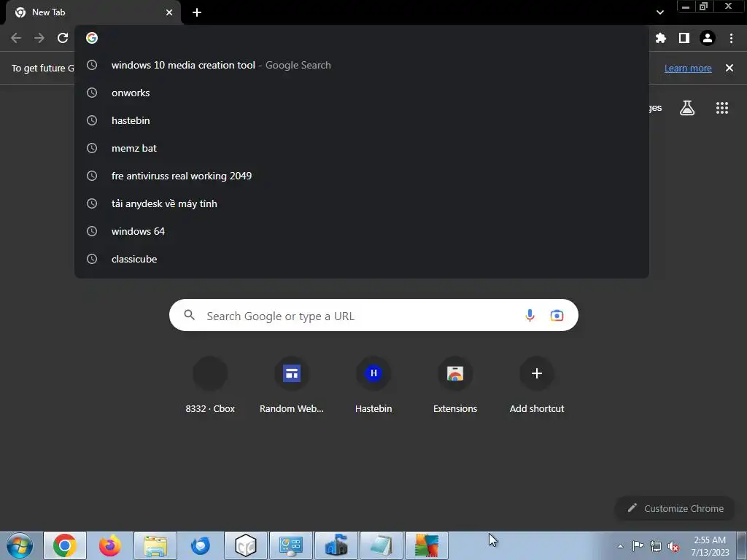Select fre antiviruss real working 2049
The height and width of the screenshot is (560, 747).
point(362,176)
